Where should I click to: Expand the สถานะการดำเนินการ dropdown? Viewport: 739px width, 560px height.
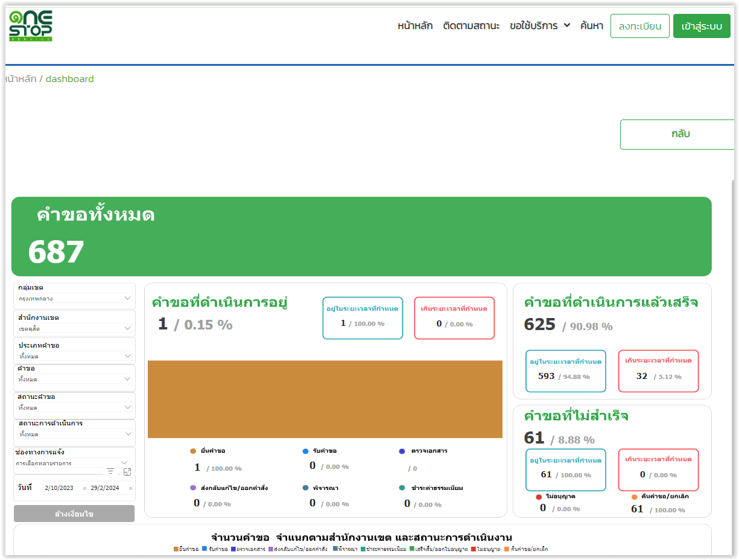pyautogui.click(x=75, y=434)
